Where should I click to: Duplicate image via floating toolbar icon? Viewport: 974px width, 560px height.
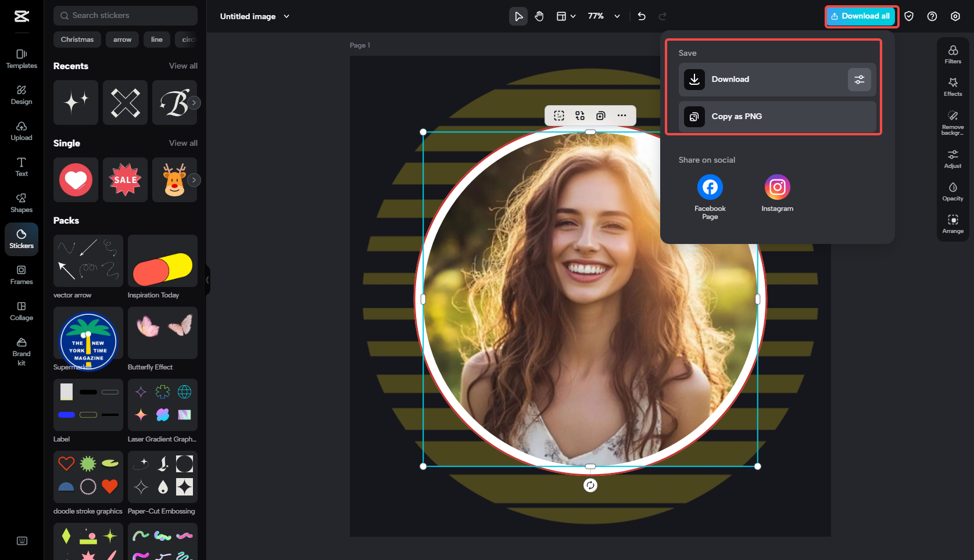coord(600,116)
